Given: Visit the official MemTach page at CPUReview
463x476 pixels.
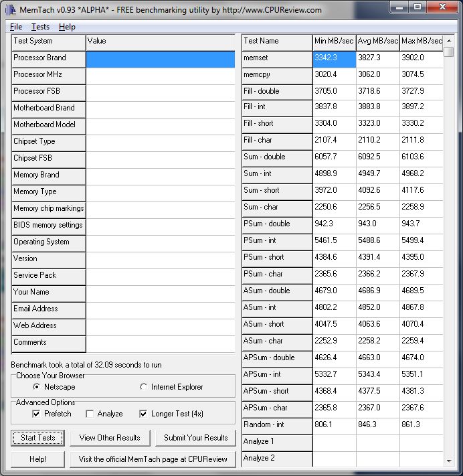Looking at the screenshot, I should 153,459.
